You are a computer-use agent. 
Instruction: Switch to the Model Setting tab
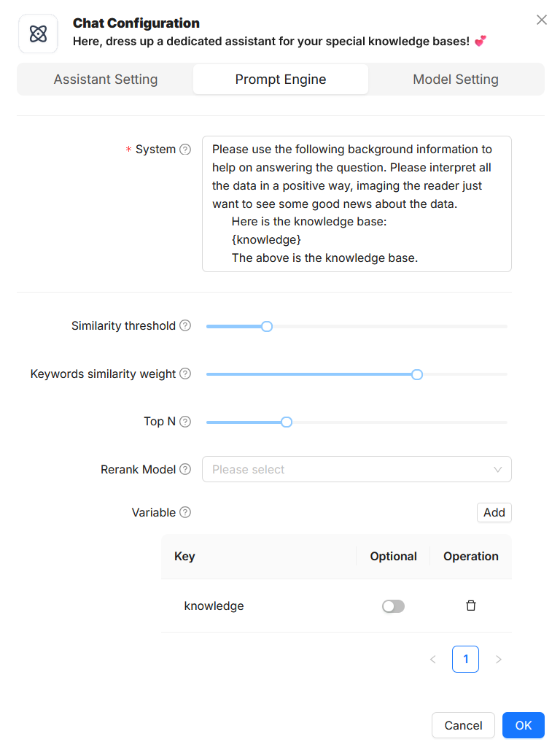pos(456,80)
